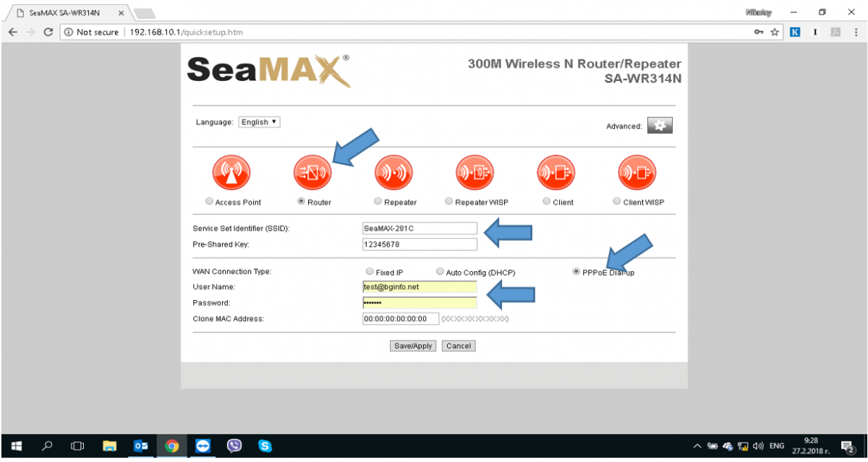Viewport: 868px width, 462px height.
Task: Show hidden icons in system tray
Action: tap(697, 446)
